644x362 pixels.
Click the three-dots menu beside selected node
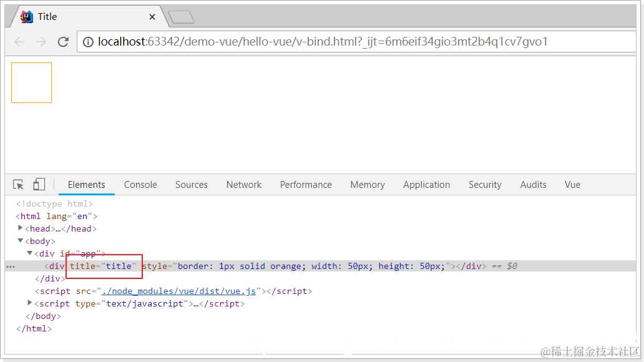point(11,267)
